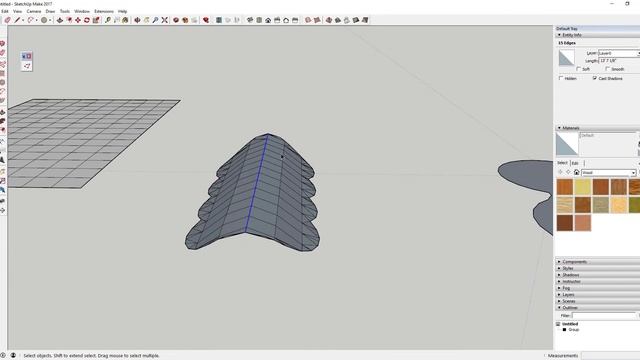Click the Zoom Extents tool
The image size is (640, 360).
point(164,20)
